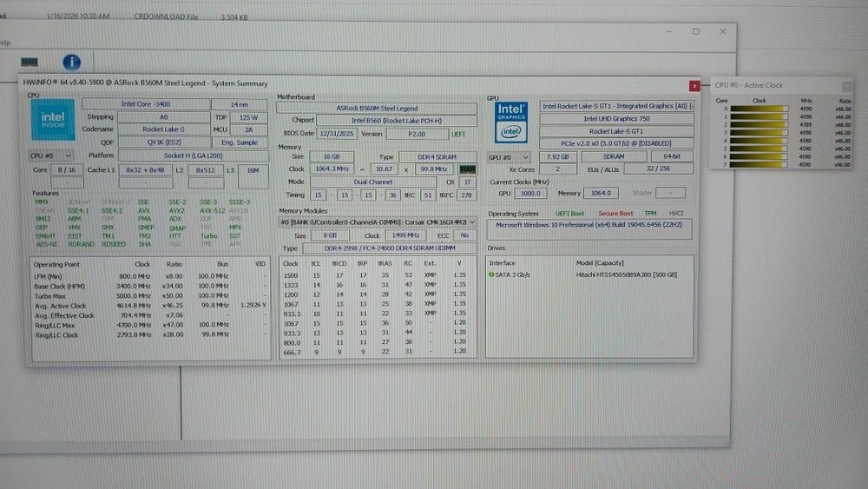Screen dimensions: 868x489
Task: Click the 16 GB memory size field
Action: (332, 156)
